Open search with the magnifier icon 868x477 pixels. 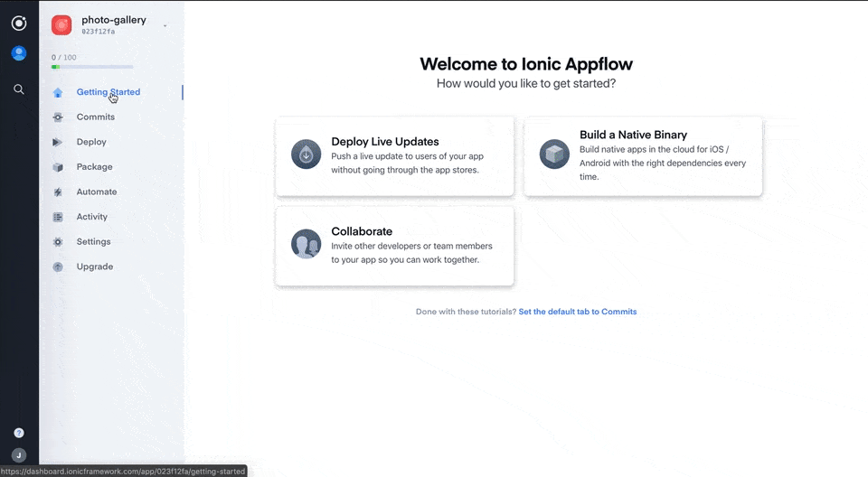(19, 89)
